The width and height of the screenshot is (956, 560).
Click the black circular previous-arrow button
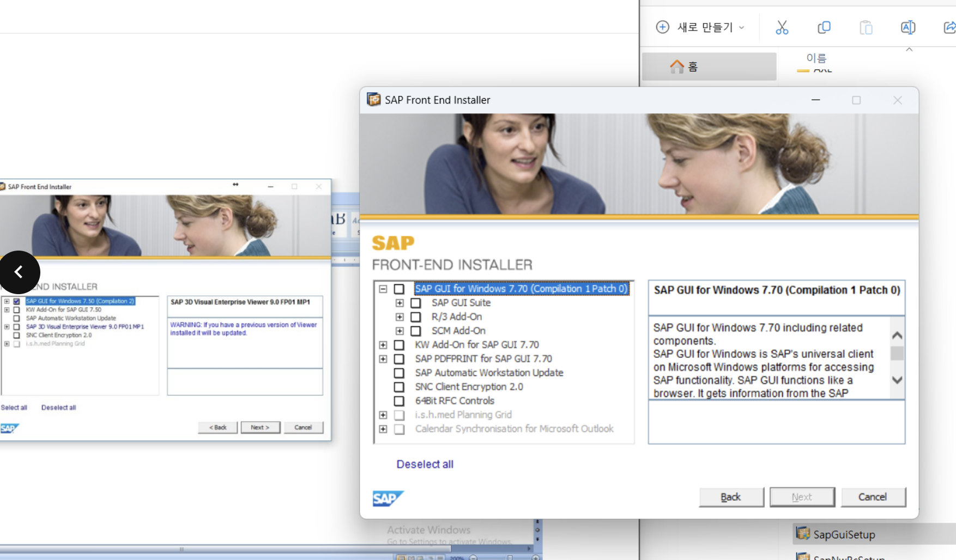[20, 272]
